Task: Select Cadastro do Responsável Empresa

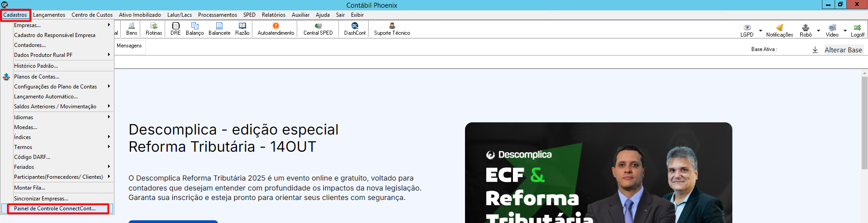Action: 57,35
